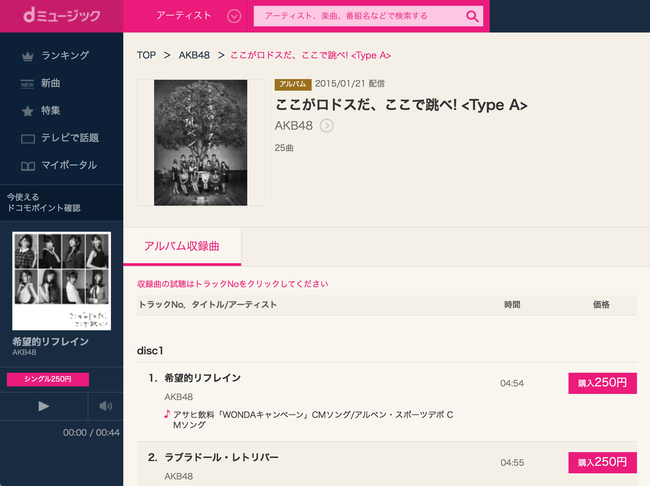Screen dimensions: 650x486
Task: Buy track 1 with the 購入250円 button
Action: [x=602, y=383]
